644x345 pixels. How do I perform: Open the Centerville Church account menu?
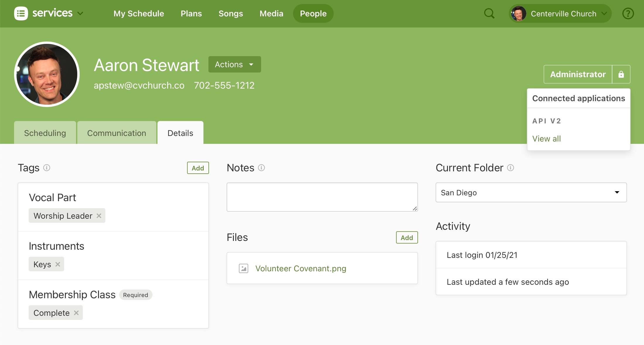pyautogui.click(x=560, y=13)
